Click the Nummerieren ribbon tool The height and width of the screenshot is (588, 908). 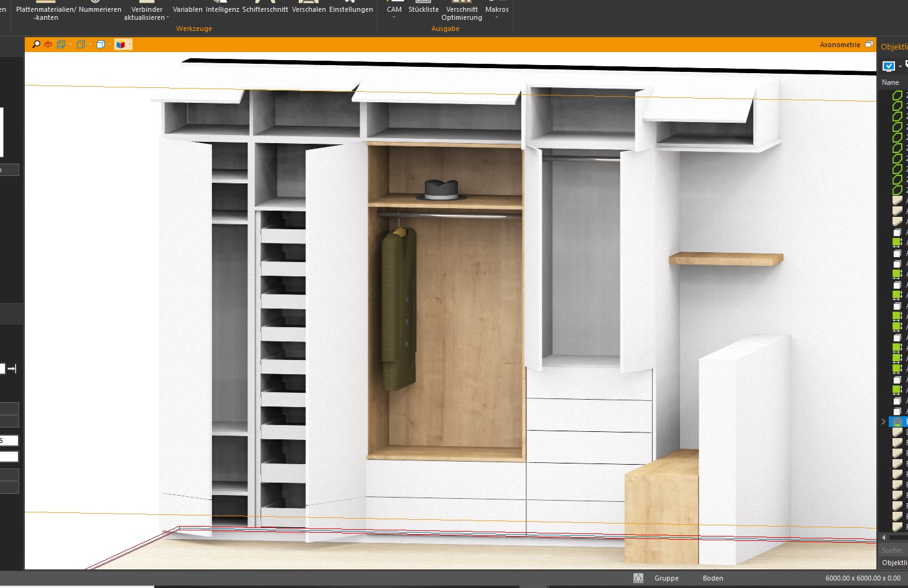[100, 9]
